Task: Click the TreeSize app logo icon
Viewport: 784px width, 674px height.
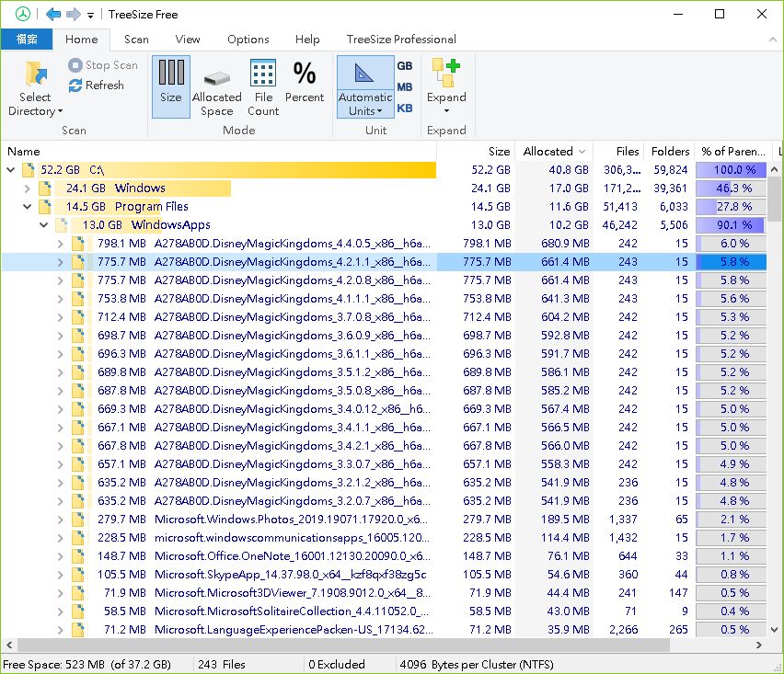Action: point(22,14)
